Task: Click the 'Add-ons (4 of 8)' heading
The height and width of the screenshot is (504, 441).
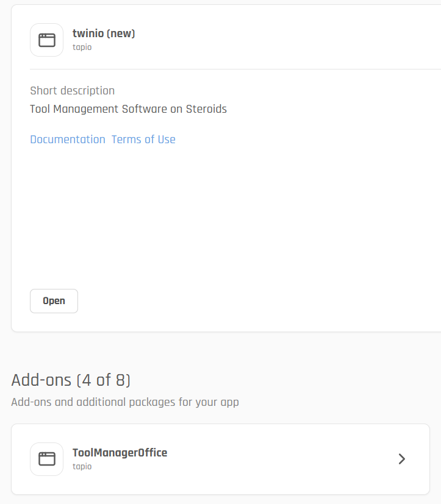Action: coord(71,380)
